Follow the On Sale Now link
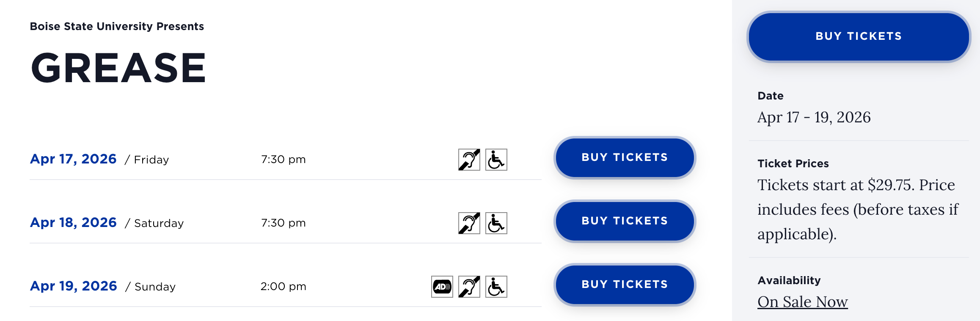980x321 pixels. (x=802, y=302)
